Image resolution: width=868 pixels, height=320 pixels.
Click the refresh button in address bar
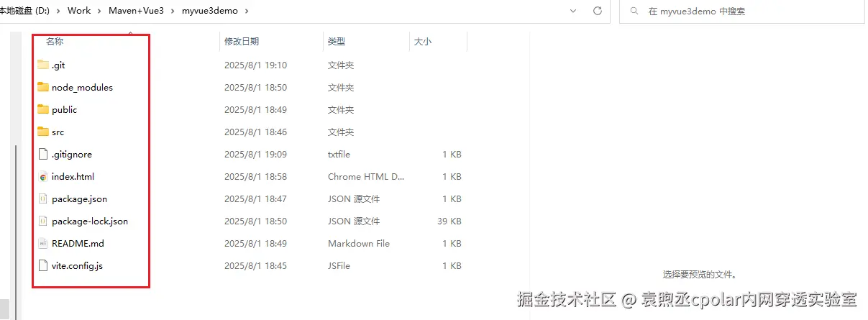click(x=597, y=11)
